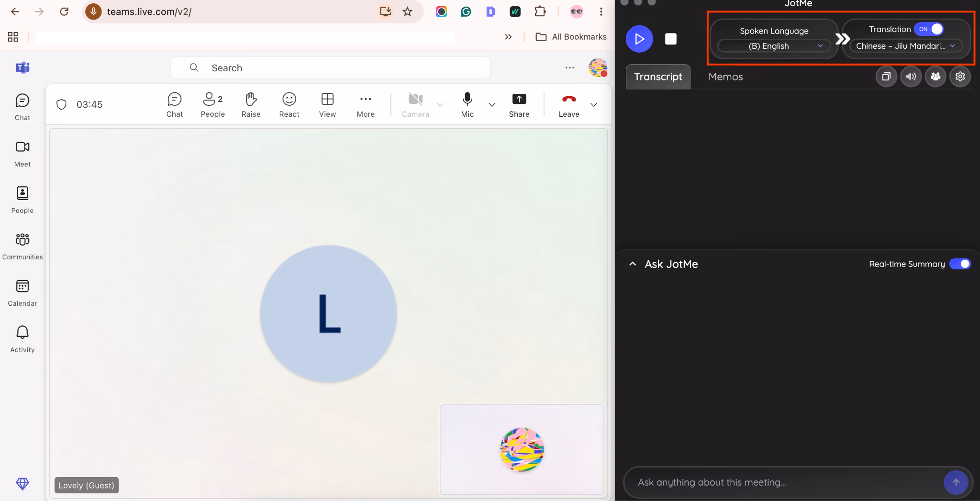Screen dimensions: 980x501
Task: Open the translation language Chinese dropdown
Action: [x=905, y=46]
